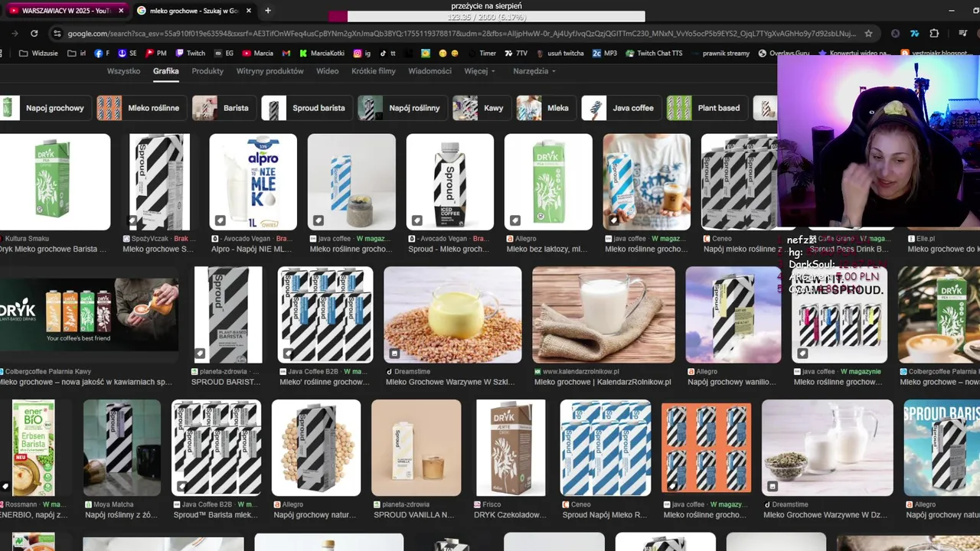Open the browser extensions puzzle icon
Screen dimensions: 980x551
coord(934,34)
